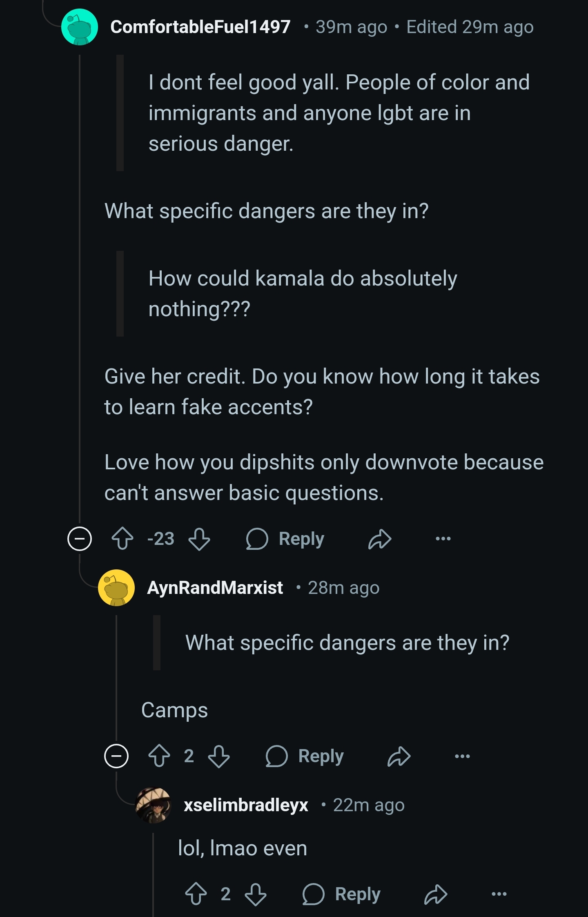Share AynRandMarxist's comment
Viewport: 588px width, 917px height.
coord(399,756)
